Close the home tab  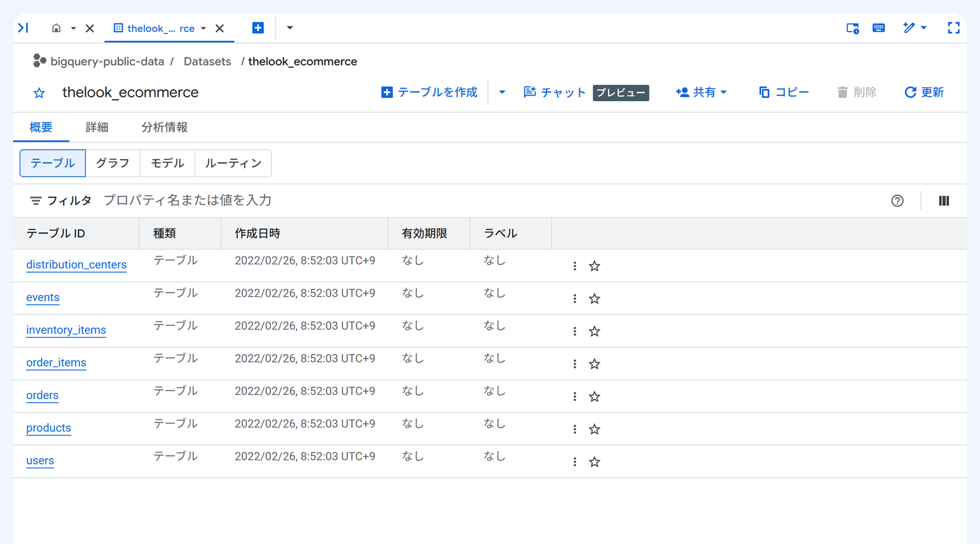90,28
